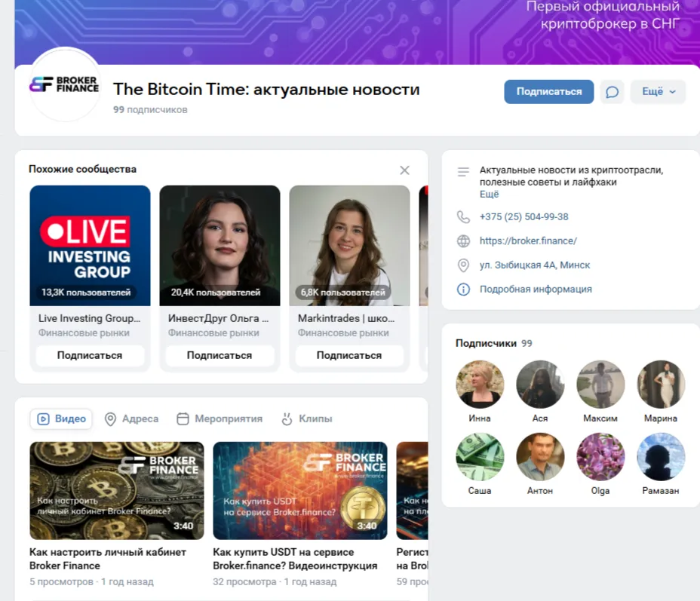Subscribe to Markintrades community
The image size is (700, 601).
coord(349,356)
